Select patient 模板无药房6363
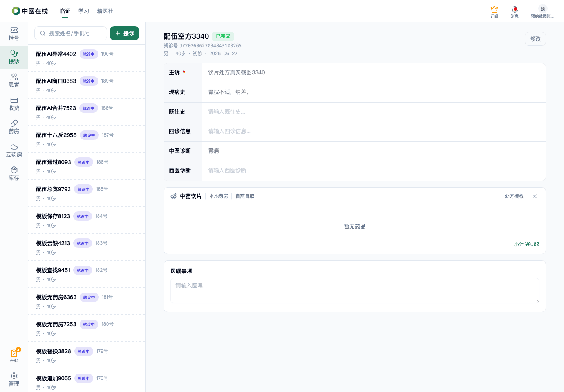 point(87,301)
